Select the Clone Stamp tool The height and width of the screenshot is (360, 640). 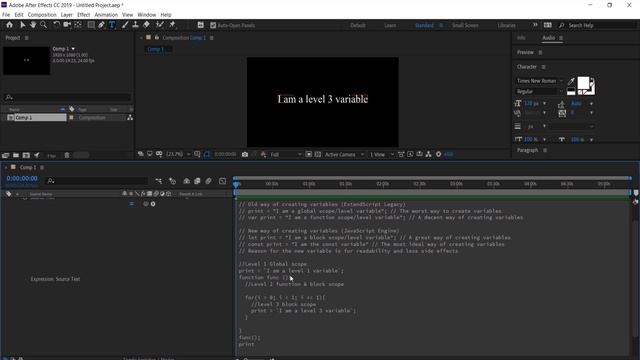135,25
